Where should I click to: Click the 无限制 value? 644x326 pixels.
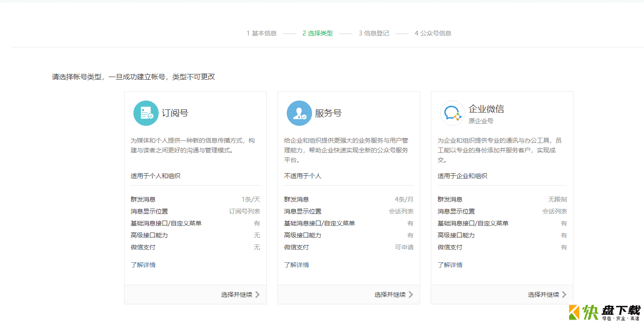[558, 199]
